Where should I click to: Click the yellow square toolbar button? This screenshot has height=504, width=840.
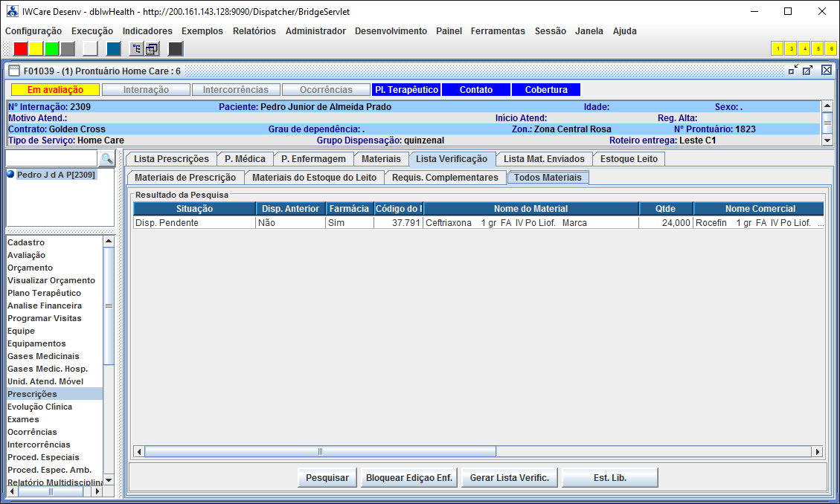click(36, 48)
